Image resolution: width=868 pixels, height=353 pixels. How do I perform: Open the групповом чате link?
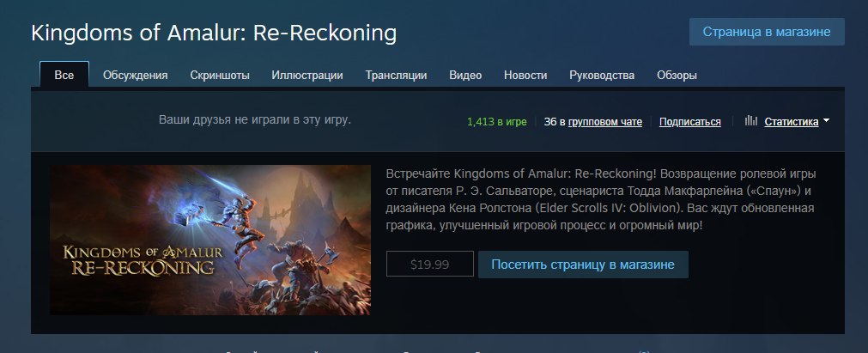point(605,122)
